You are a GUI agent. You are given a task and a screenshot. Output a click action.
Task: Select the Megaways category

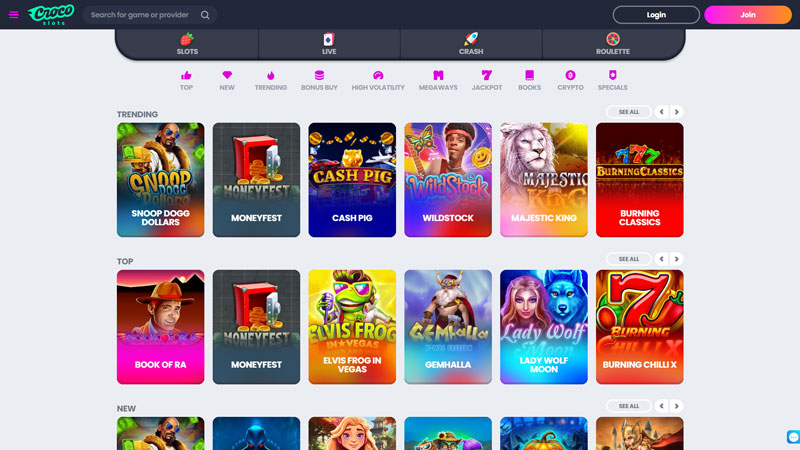(x=438, y=81)
